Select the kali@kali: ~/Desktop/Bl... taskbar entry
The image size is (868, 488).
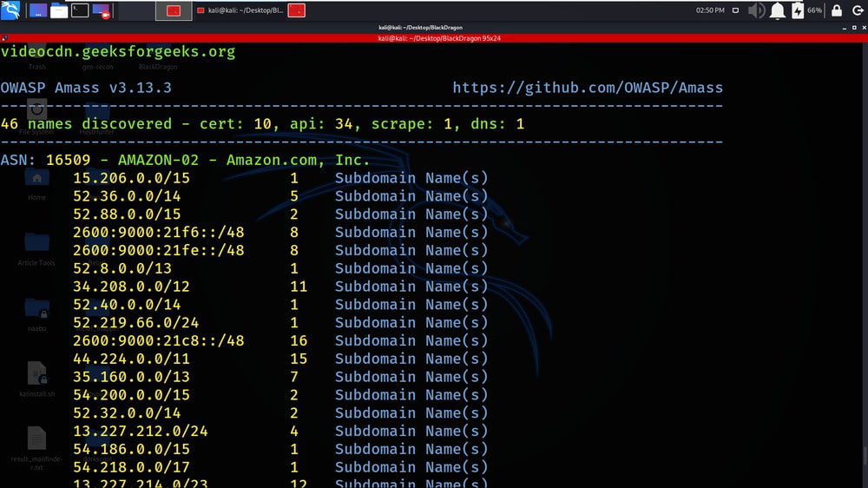[240, 10]
